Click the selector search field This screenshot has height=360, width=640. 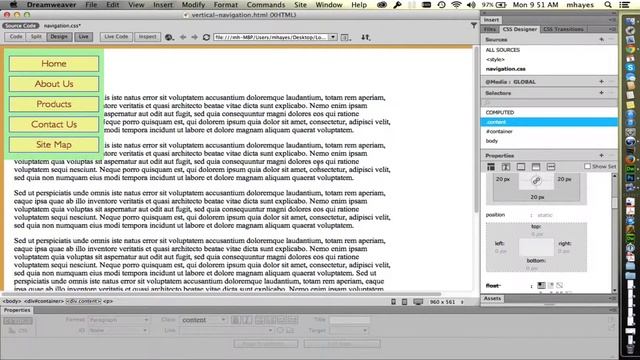coord(549,102)
